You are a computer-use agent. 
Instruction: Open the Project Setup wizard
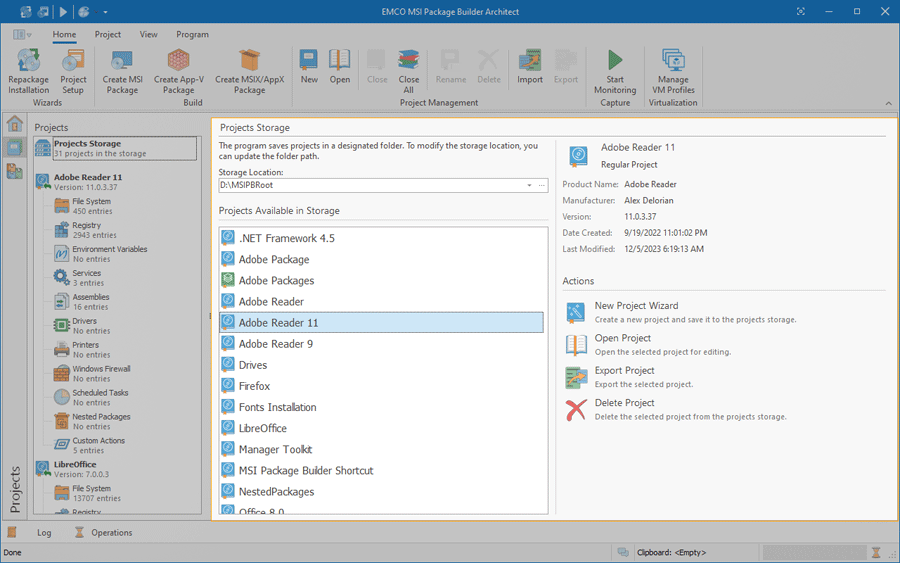(x=73, y=71)
